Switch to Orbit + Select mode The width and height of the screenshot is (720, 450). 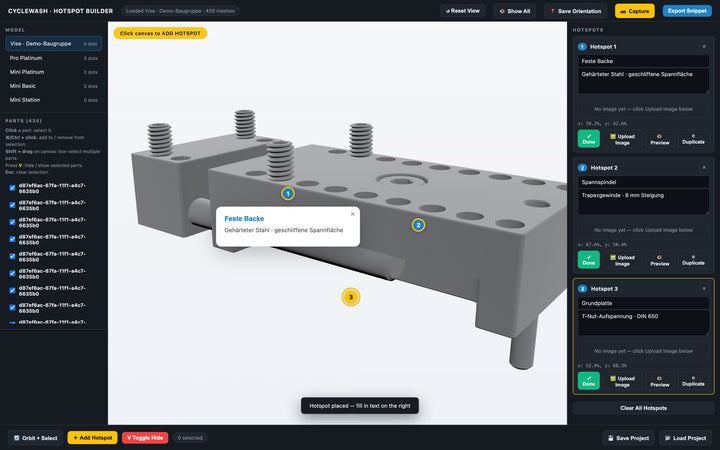[x=35, y=438]
